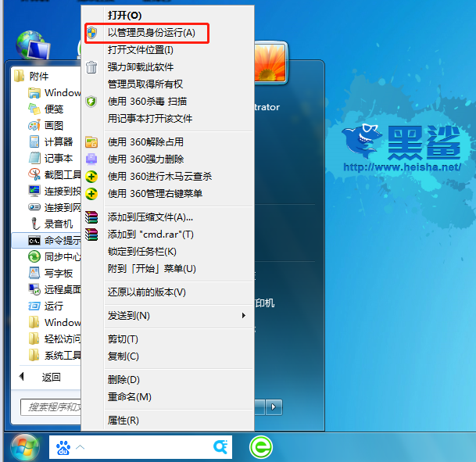
Task: Click the search magnifier icon in taskbar box
Action: pos(220,447)
